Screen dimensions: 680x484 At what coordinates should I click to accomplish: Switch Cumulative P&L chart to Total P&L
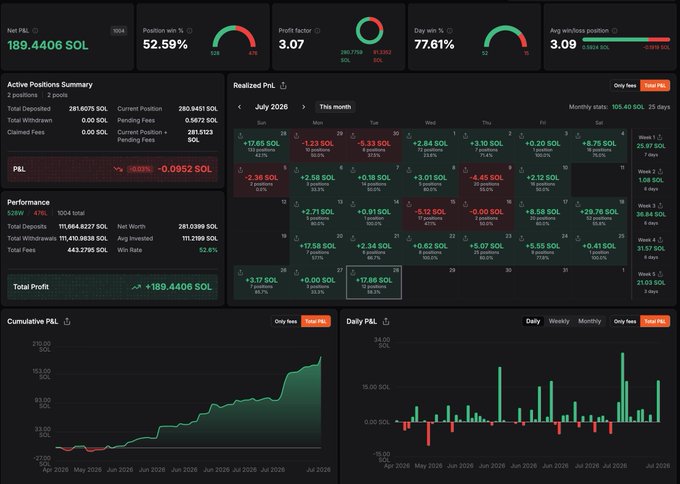pos(316,321)
